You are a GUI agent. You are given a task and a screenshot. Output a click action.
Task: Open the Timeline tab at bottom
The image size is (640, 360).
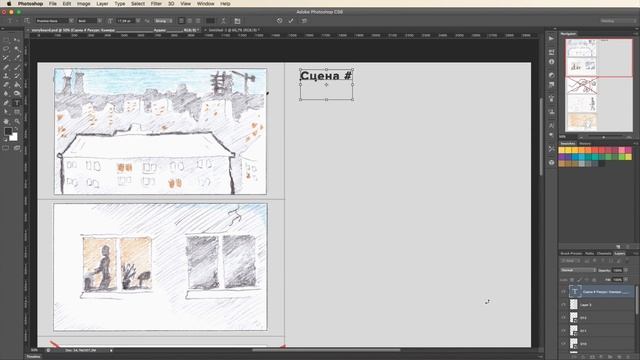tap(33, 357)
